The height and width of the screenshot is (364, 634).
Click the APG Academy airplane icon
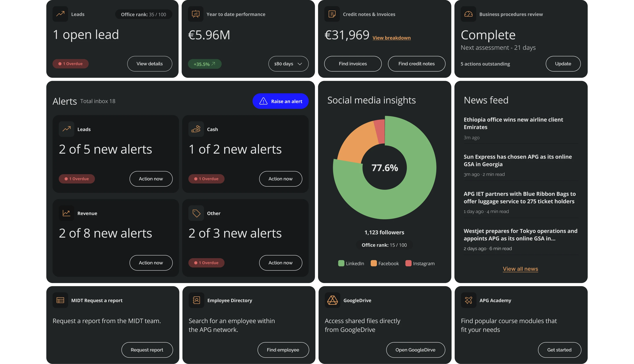(468, 300)
